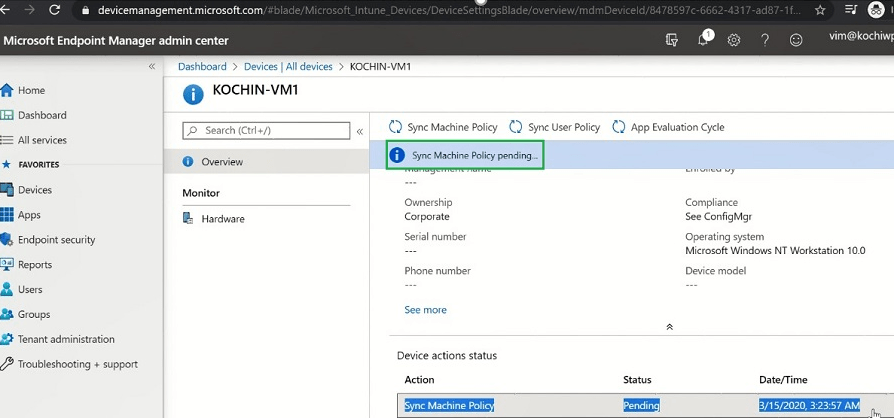The height and width of the screenshot is (418, 894).
Task: Go forward in browser history
Action: 29,10
